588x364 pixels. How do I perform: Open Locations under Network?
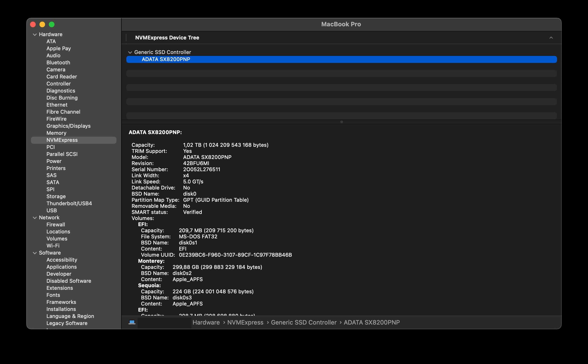coord(58,232)
